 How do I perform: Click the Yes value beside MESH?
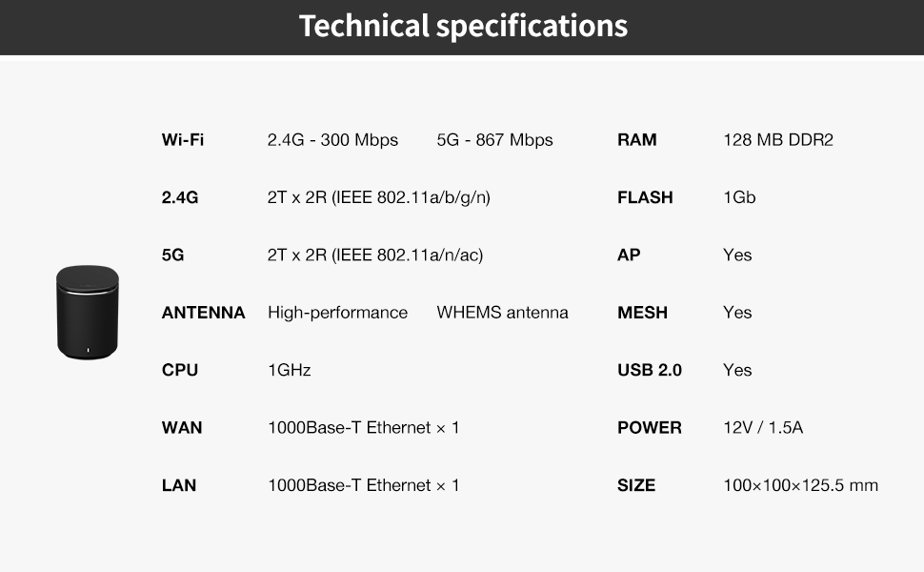coord(737,313)
